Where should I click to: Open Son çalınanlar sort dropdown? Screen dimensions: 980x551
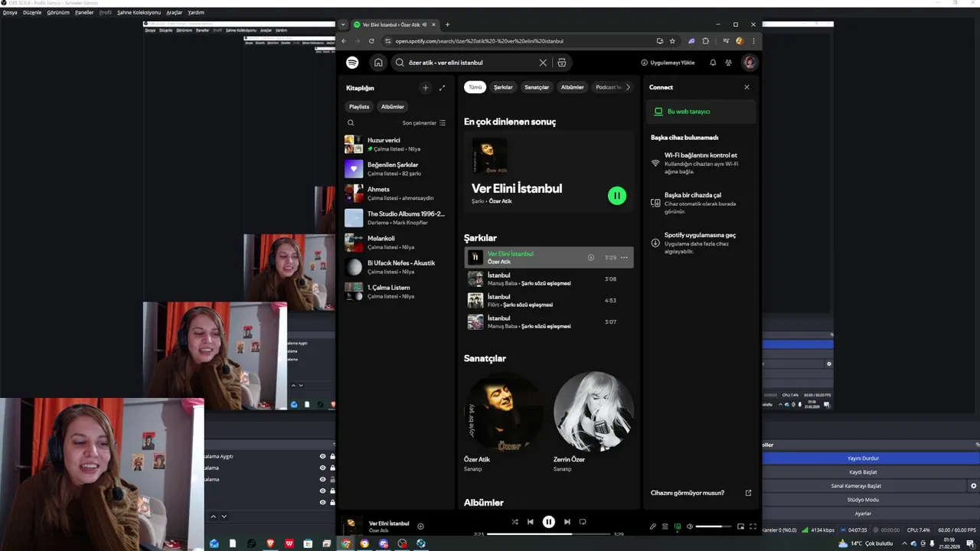coord(424,122)
